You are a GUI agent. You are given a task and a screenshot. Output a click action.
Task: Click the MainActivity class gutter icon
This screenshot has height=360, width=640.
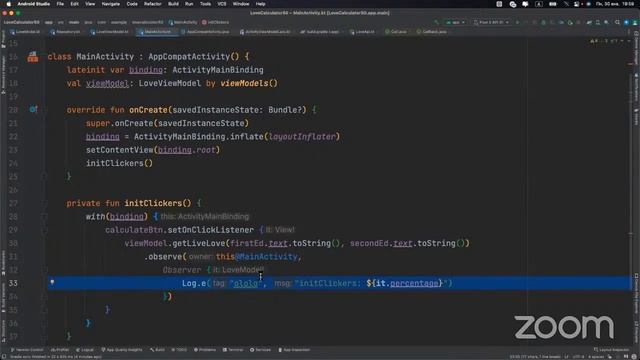click(x=33, y=57)
